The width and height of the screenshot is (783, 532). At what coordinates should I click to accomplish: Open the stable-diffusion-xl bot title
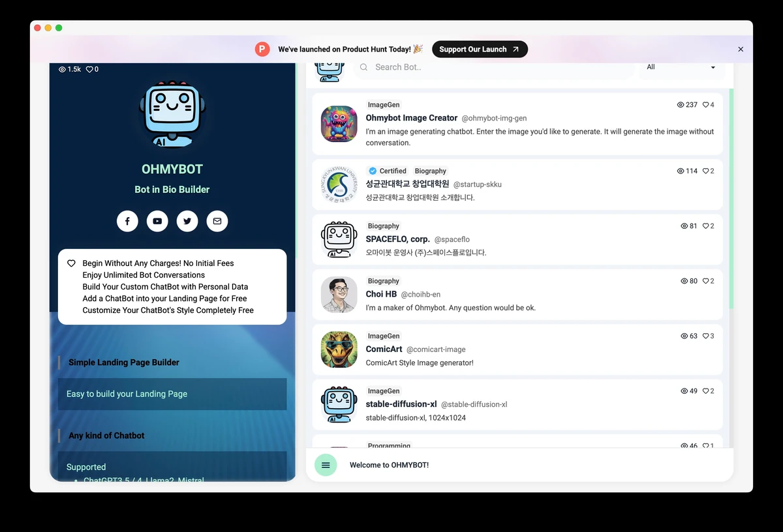click(x=401, y=404)
